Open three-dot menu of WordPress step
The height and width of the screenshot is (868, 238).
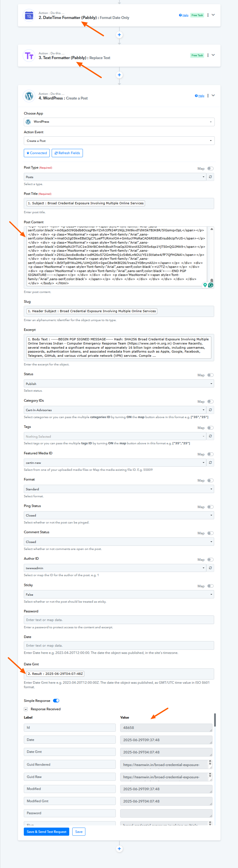tap(208, 96)
